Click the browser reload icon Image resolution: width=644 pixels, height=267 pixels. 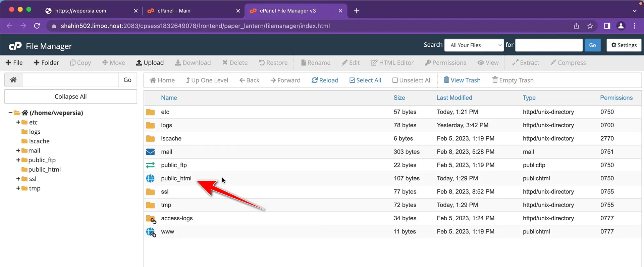click(37, 26)
